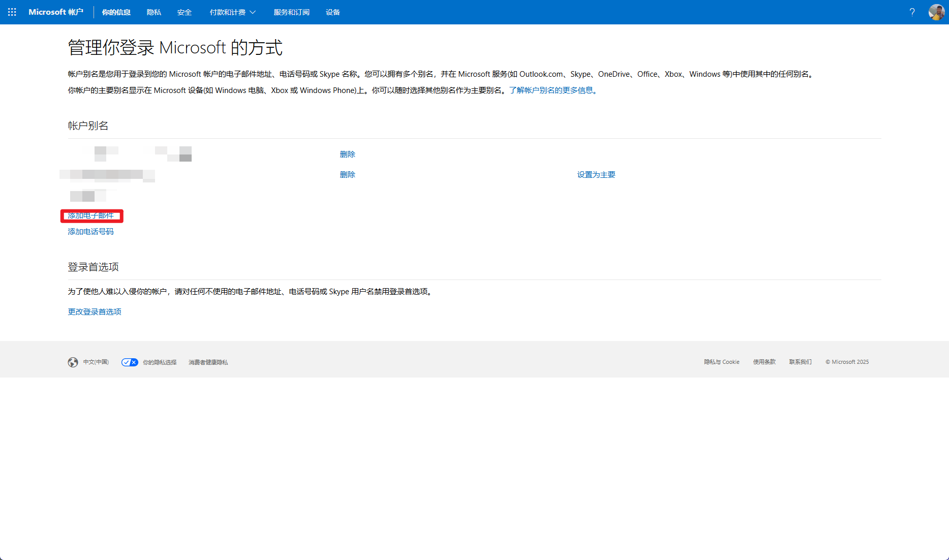Toggle the 你的隐私选择 privacy switch
The height and width of the screenshot is (560, 949).
coord(129,362)
